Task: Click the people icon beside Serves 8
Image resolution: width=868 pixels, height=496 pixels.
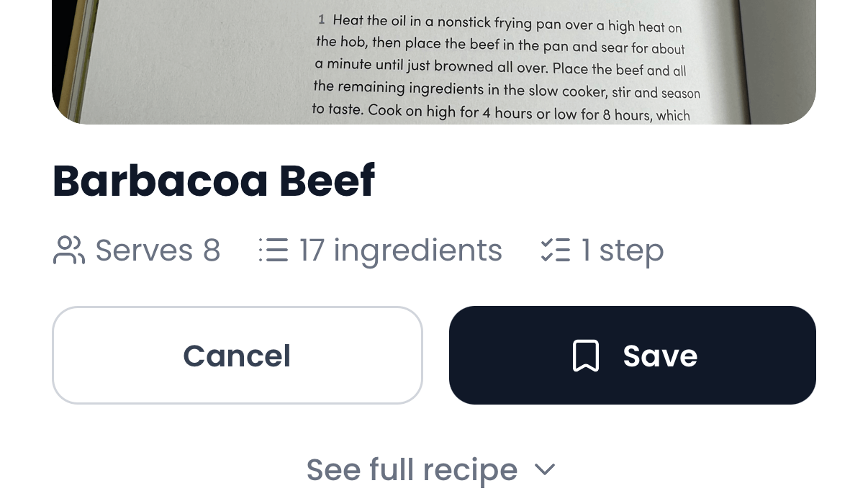Action: click(x=68, y=251)
